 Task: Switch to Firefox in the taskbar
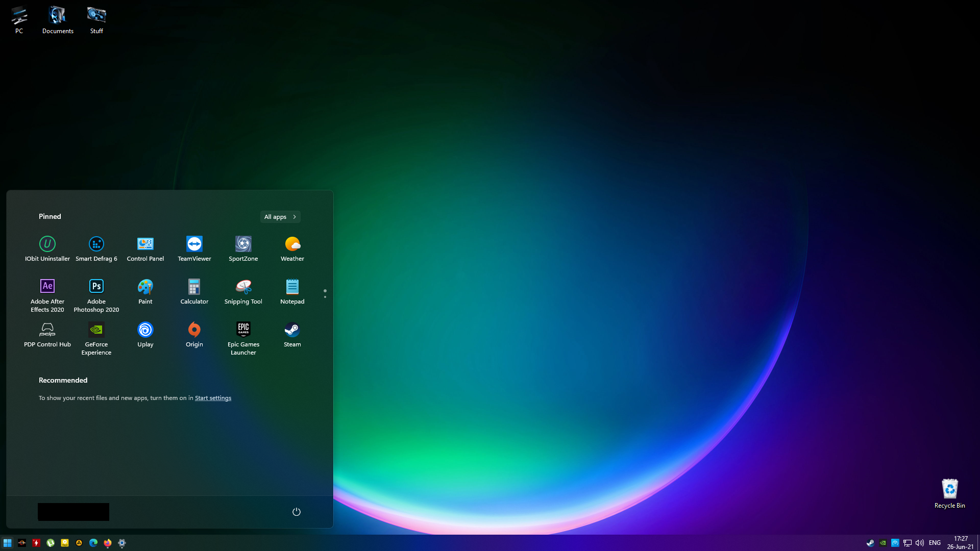(108, 543)
